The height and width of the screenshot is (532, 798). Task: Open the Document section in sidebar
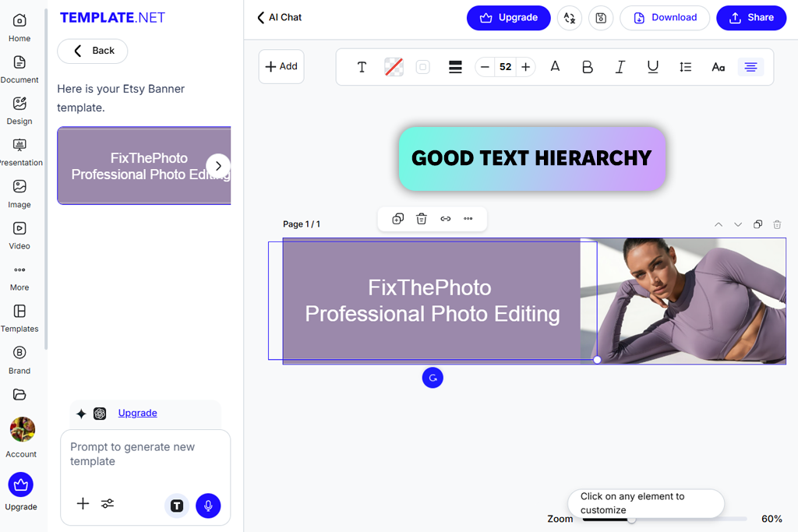19,69
